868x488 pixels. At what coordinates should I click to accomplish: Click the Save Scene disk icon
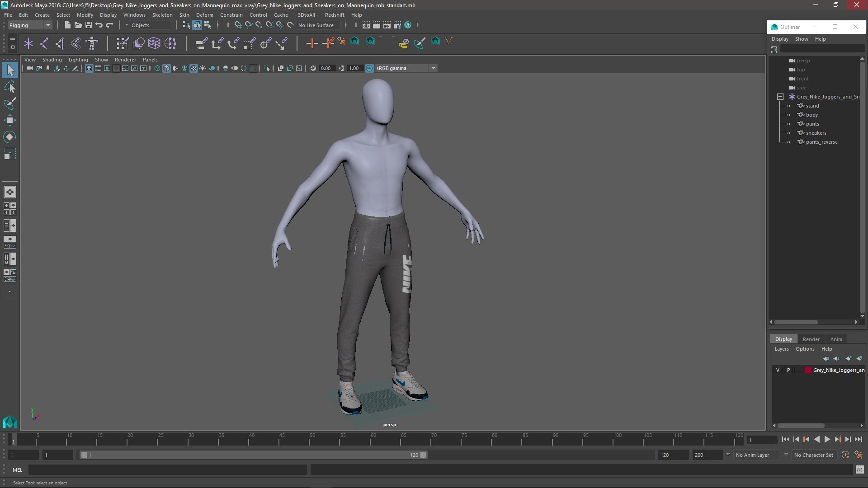(89, 25)
